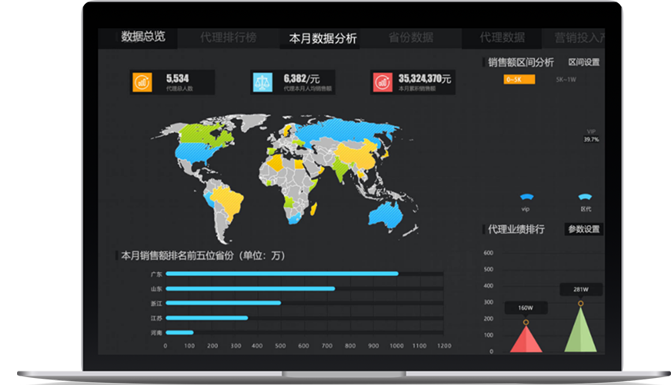Click the green 281W triangle chart marker

580,330
